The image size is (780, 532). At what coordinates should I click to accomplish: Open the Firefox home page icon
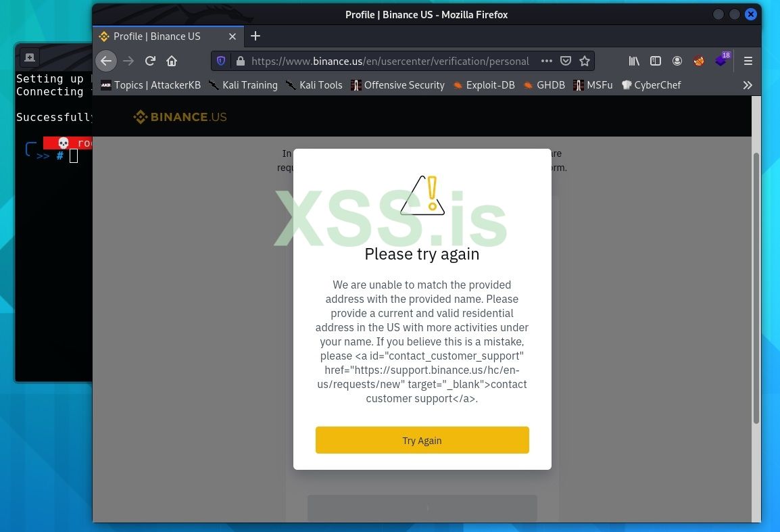click(x=172, y=61)
